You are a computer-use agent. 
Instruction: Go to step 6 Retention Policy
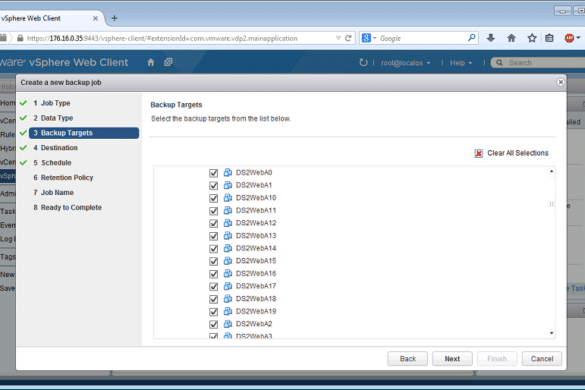pos(63,178)
